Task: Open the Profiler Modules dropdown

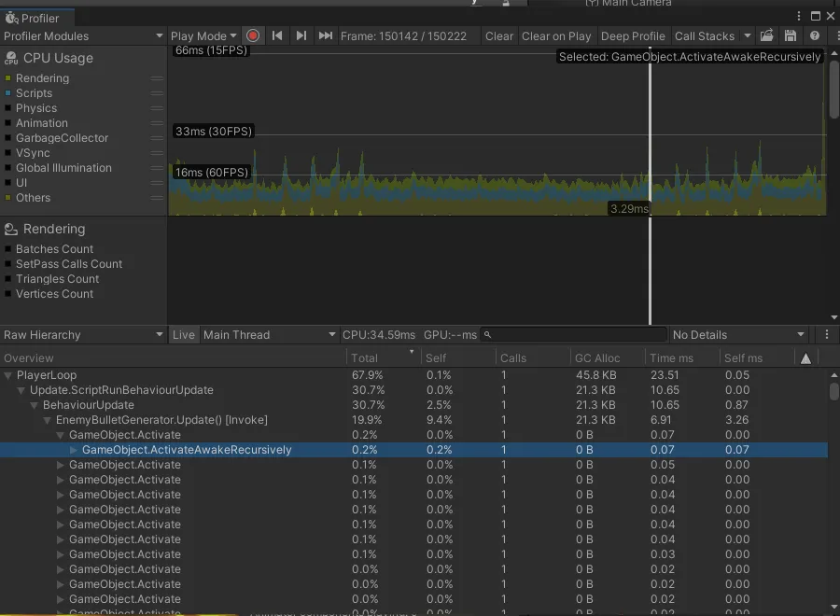Action: click(83, 35)
